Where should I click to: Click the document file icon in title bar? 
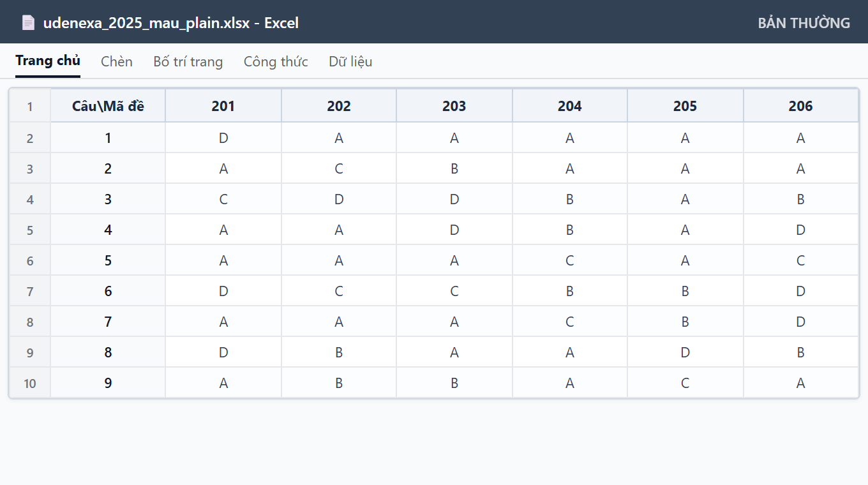pyautogui.click(x=28, y=23)
